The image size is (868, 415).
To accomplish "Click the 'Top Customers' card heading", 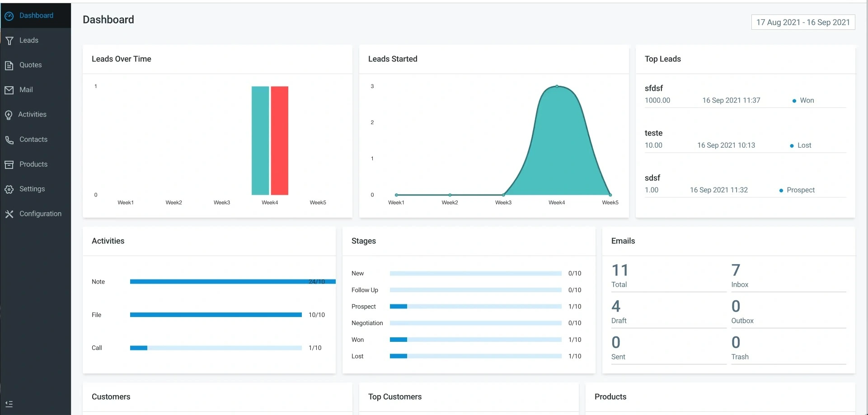I will [395, 396].
